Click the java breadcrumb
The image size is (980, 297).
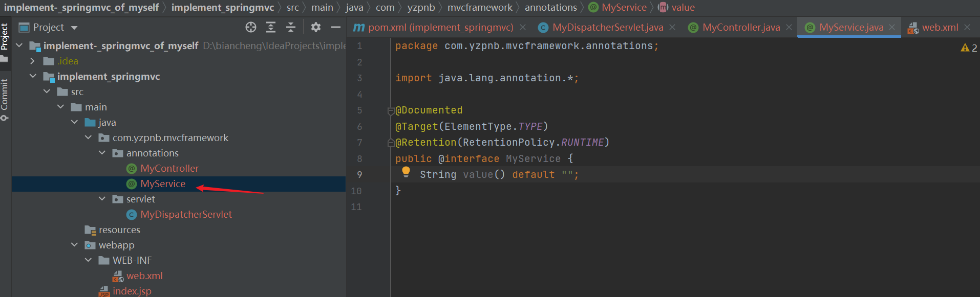[x=354, y=8]
